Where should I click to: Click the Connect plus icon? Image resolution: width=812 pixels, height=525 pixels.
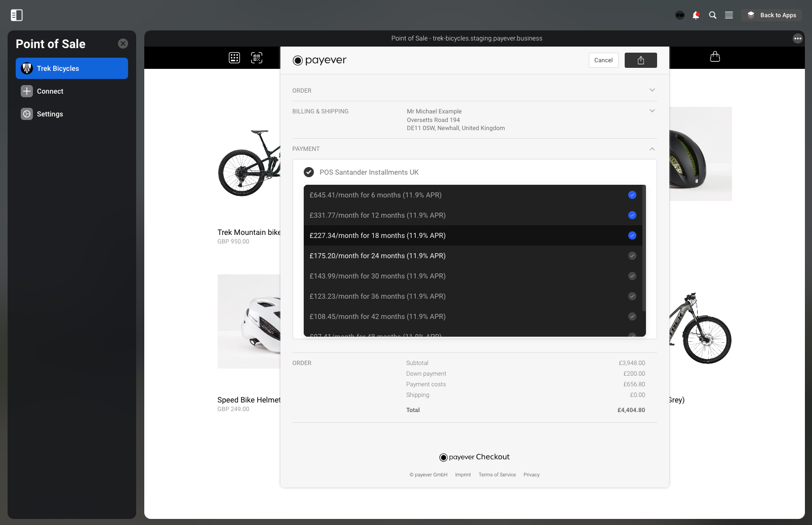27,91
